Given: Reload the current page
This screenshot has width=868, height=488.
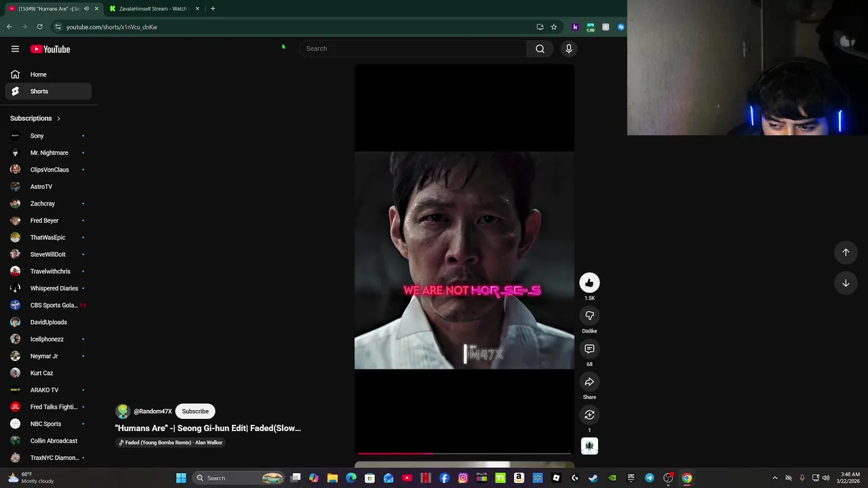Looking at the screenshot, I should click(x=39, y=27).
